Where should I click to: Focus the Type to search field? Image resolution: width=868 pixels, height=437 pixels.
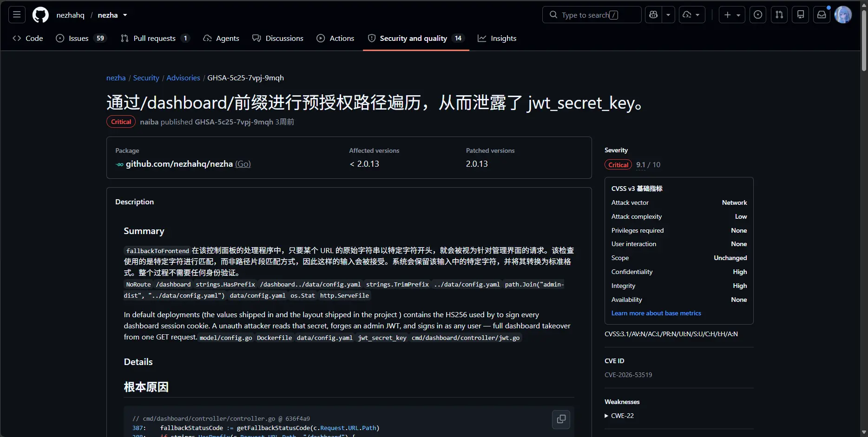[x=592, y=15]
